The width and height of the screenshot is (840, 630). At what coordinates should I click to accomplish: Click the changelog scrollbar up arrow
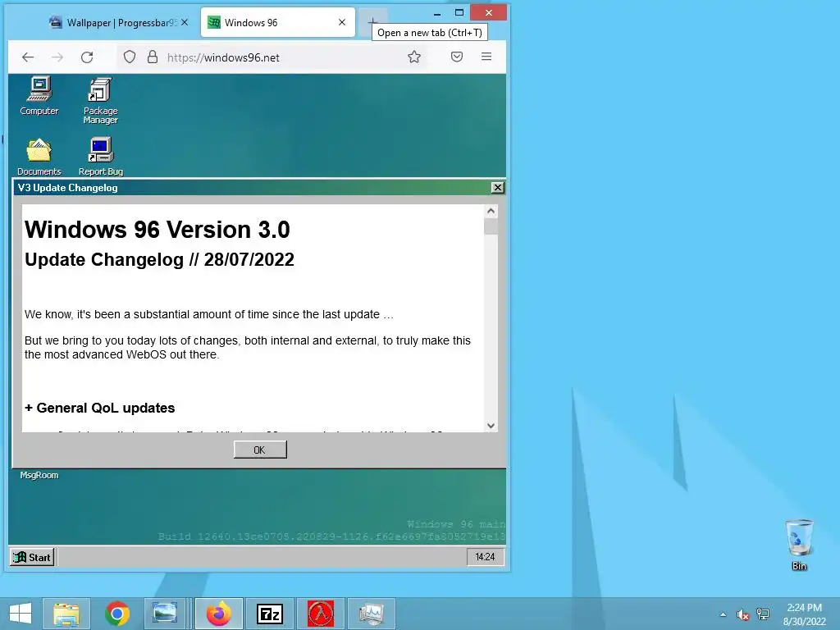coord(491,211)
